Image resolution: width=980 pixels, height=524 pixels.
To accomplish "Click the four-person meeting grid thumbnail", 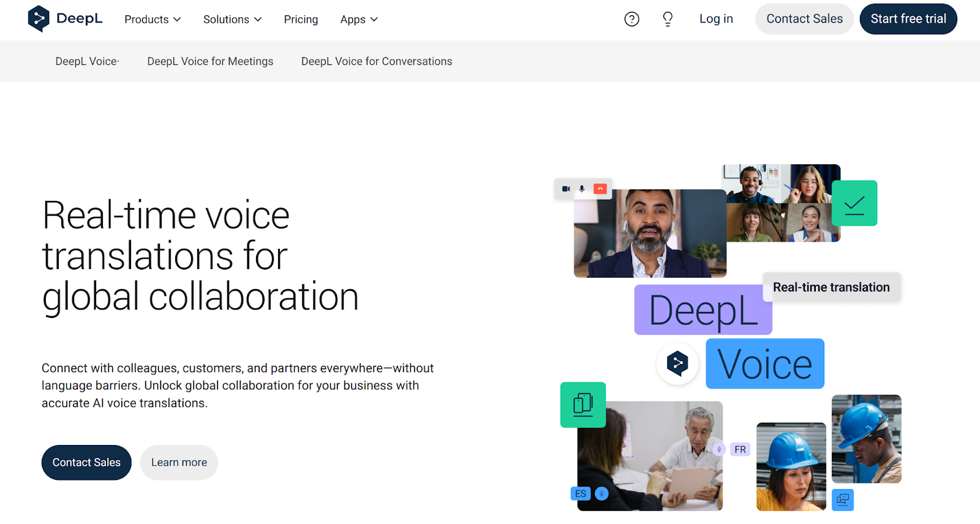I will (781, 203).
